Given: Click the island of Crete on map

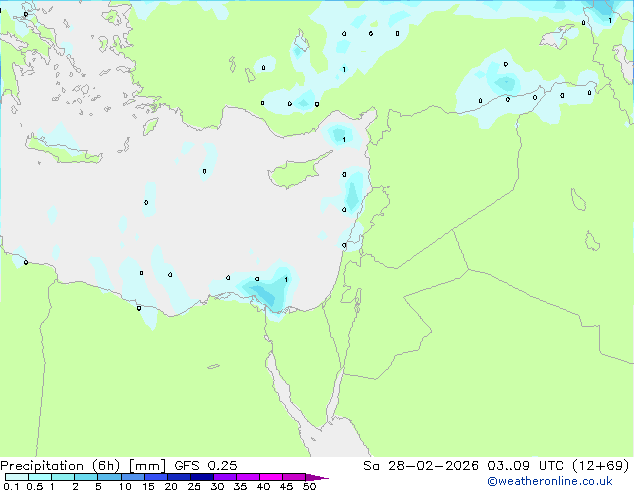Looking at the screenshot, I should [x=63, y=152].
